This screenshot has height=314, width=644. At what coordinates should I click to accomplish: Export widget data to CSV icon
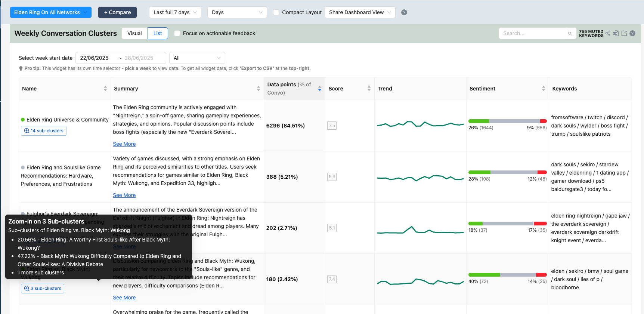click(616, 33)
